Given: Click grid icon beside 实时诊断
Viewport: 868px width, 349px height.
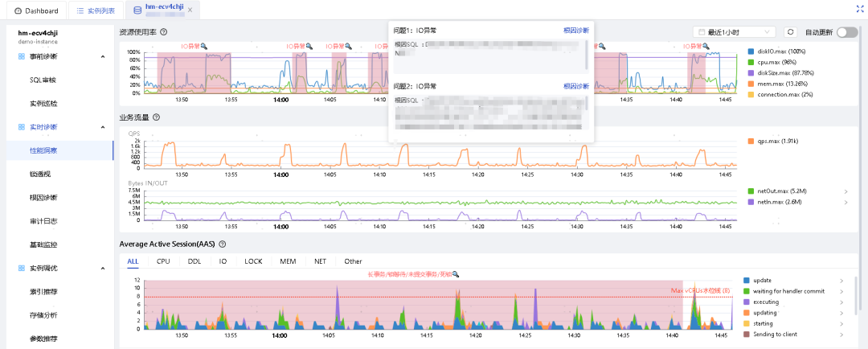Looking at the screenshot, I should (22, 127).
